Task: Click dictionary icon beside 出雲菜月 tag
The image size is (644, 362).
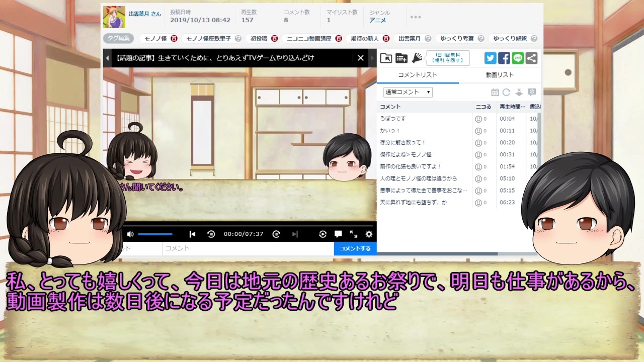Action: click(x=428, y=38)
